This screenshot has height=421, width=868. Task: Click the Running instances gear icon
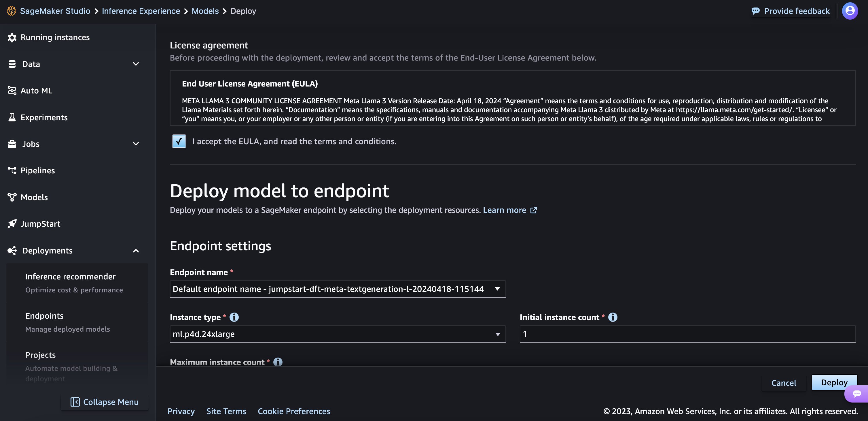[x=12, y=37]
